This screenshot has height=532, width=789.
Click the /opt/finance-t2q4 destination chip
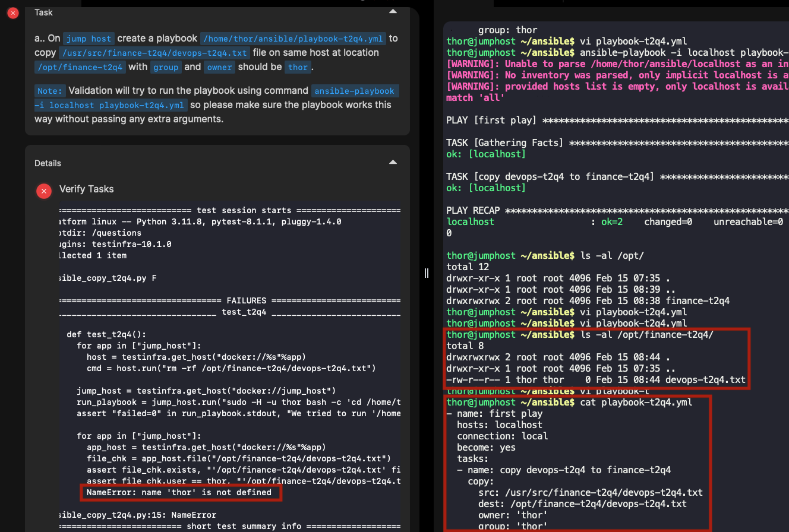(x=80, y=67)
